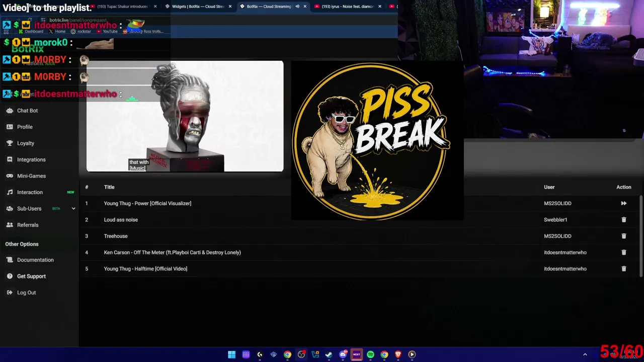This screenshot has width=644, height=362.
Task: Close the Tupac Shakur introduces tab
Action: 155,7
